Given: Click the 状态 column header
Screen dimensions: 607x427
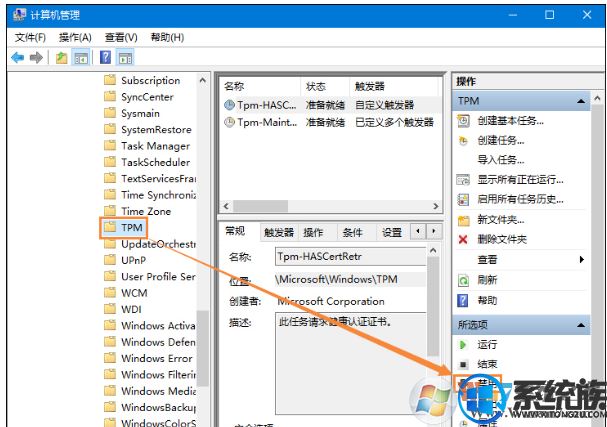Looking at the screenshot, I should pos(325,86).
